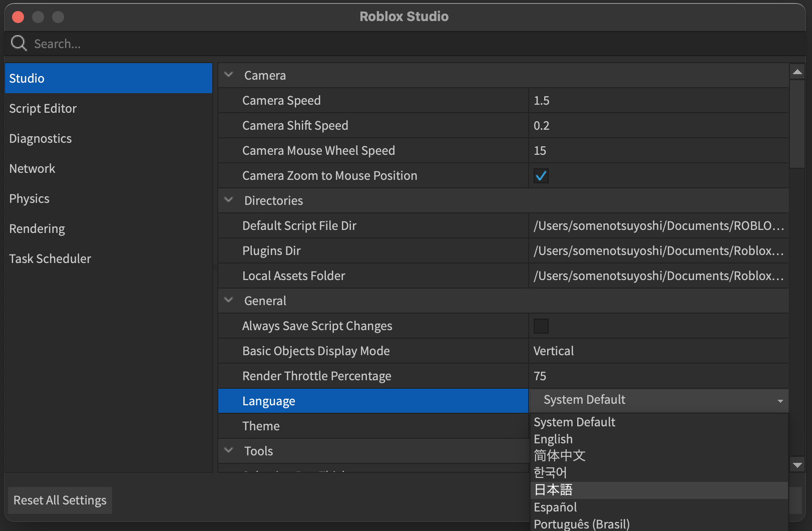Uncheck Camera Zoom to Mouse Position
Image resolution: width=812 pixels, height=531 pixels.
(x=541, y=176)
